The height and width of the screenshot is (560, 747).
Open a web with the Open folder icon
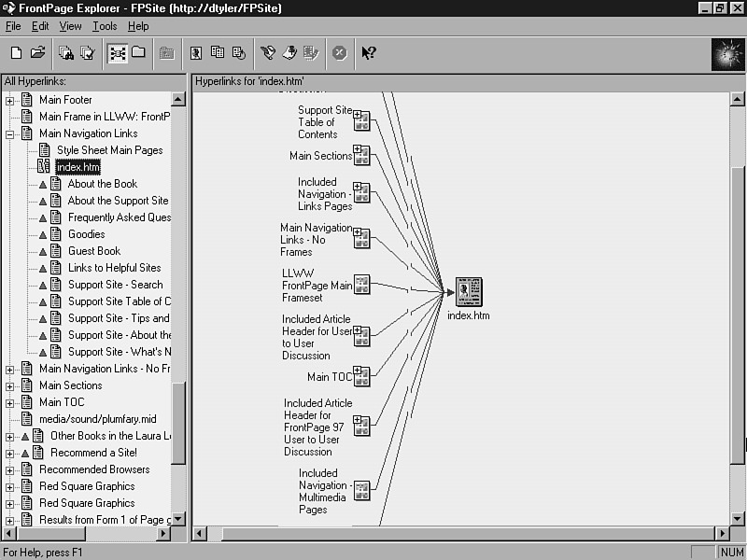tap(38, 53)
